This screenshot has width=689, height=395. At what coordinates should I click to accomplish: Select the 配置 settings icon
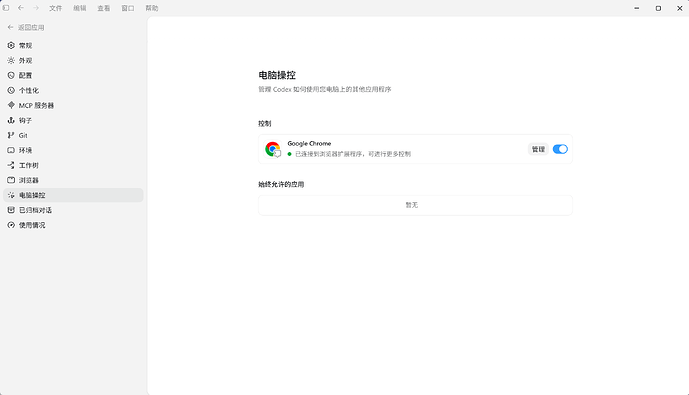point(11,75)
